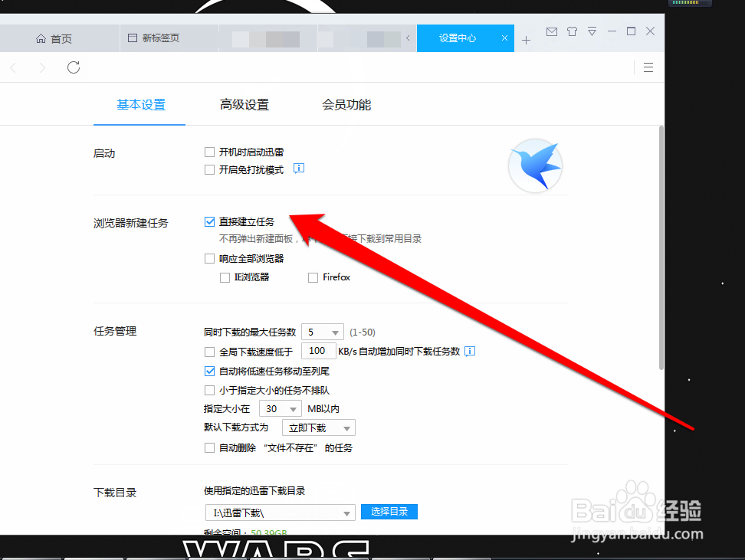Enable 开启免打扰模式 checkbox
This screenshot has width=745, height=560.
coord(209,169)
